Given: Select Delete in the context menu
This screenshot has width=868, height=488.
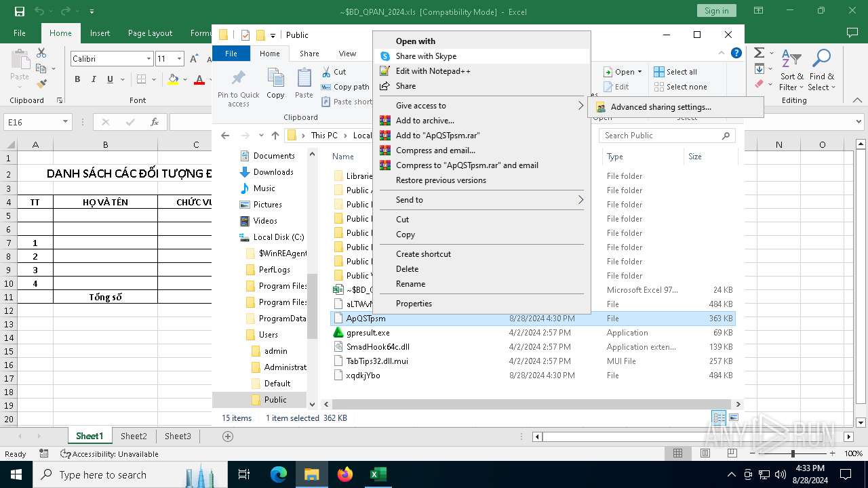Looking at the screenshot, I should (407, 269).
